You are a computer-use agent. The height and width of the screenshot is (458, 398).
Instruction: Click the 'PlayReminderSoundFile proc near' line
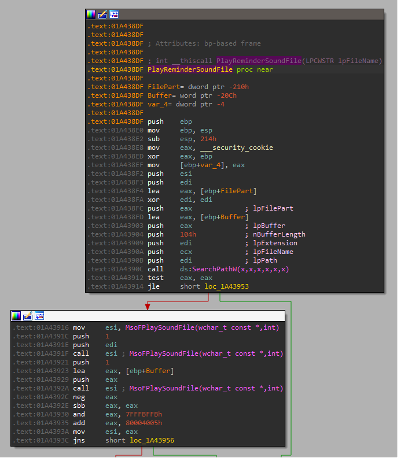click(x=210, y=70)
